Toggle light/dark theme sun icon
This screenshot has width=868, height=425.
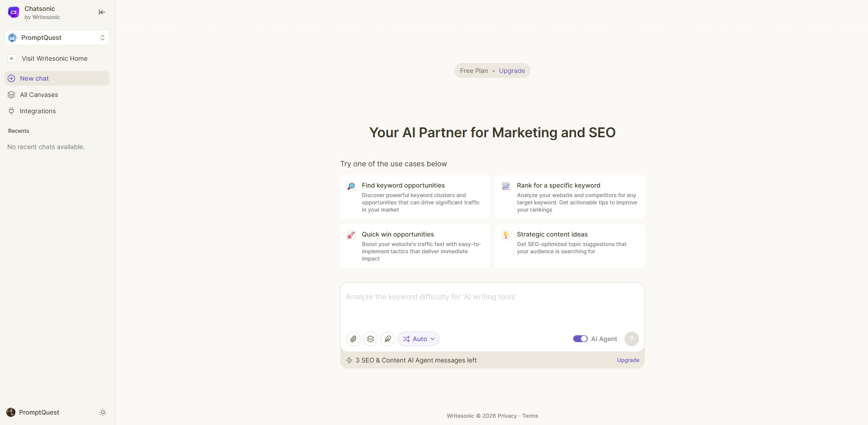103,412
